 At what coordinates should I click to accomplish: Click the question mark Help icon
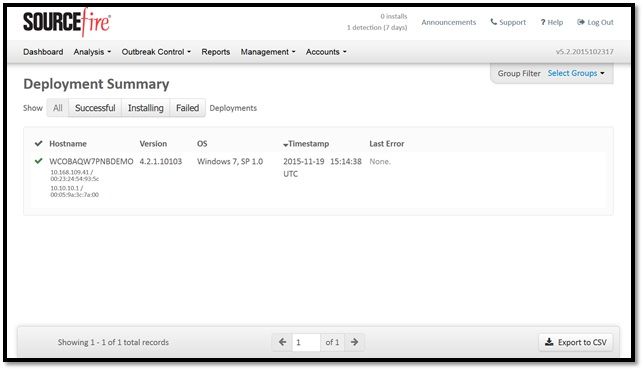click(543, 22)
